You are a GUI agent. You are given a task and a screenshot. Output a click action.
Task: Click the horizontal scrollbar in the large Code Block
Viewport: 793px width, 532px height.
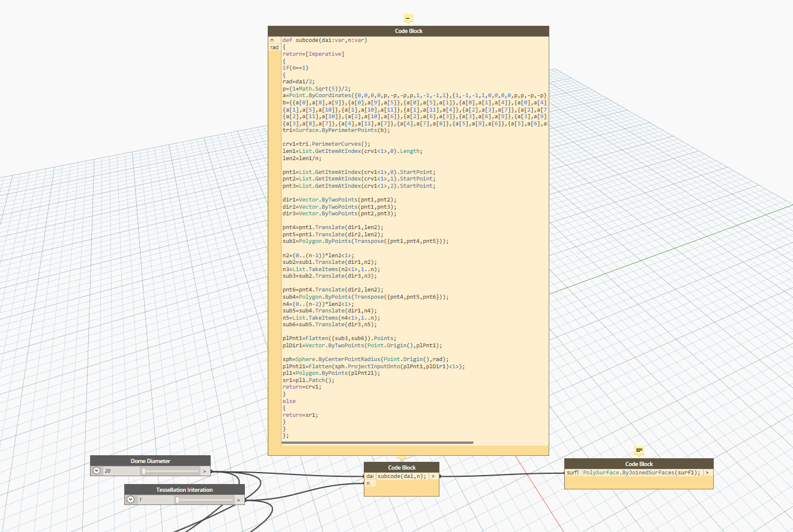coord(377,443)
